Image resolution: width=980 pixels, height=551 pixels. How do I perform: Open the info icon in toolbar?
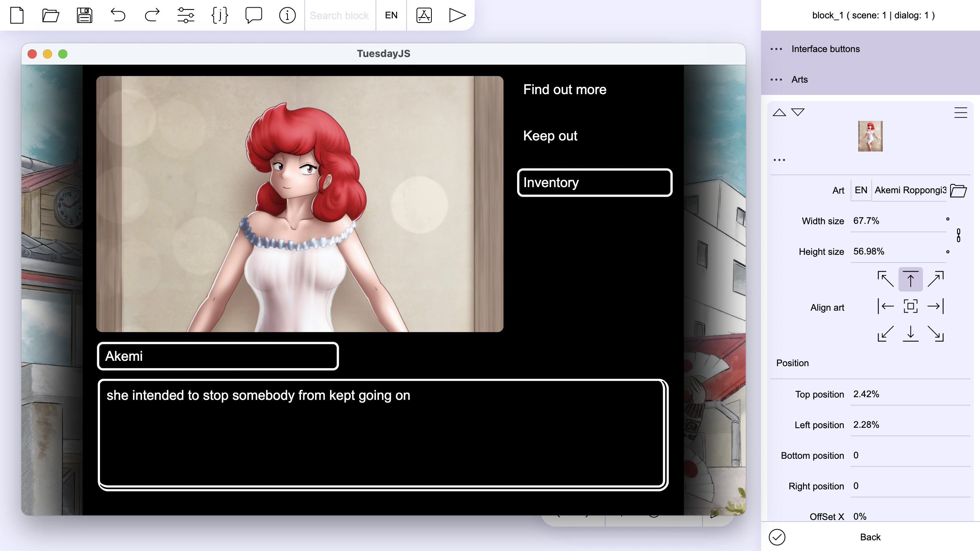pyautogui.click(x=287, y=15)
